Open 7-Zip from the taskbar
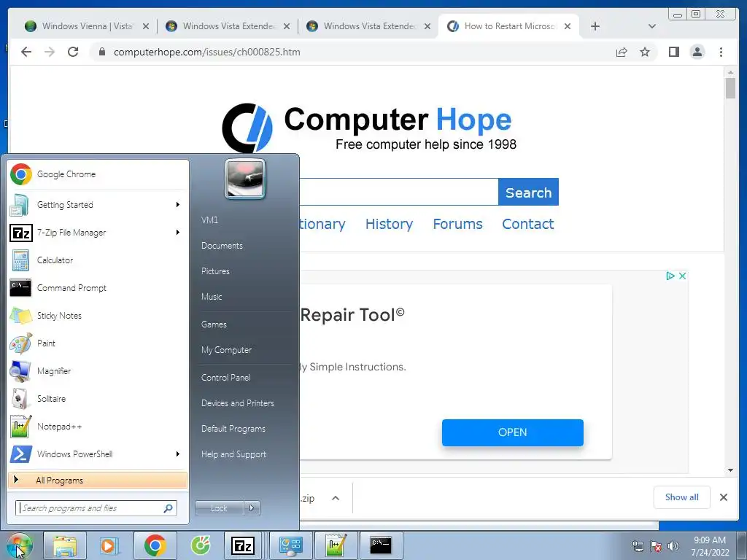This screenshot has height=560, width=747. click(243, 545)
